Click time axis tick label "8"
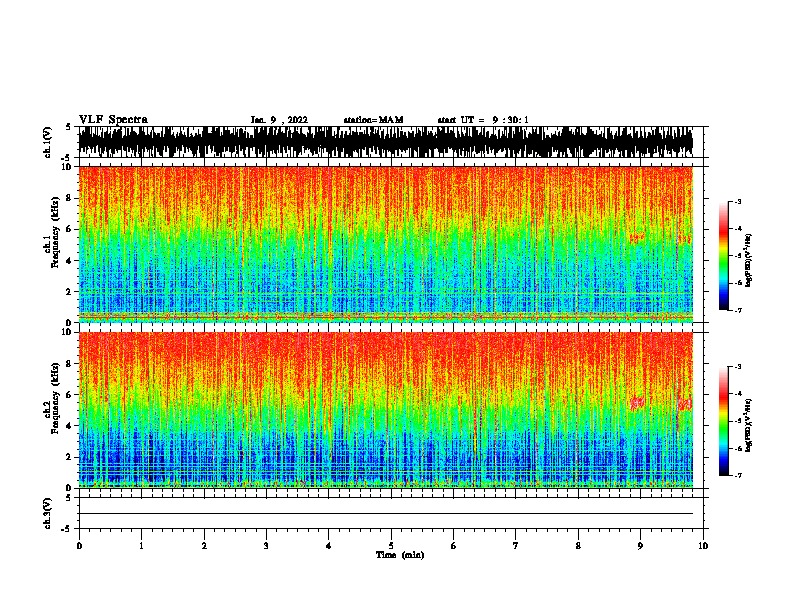Screen dimensions: 792x612 (578, 546)
